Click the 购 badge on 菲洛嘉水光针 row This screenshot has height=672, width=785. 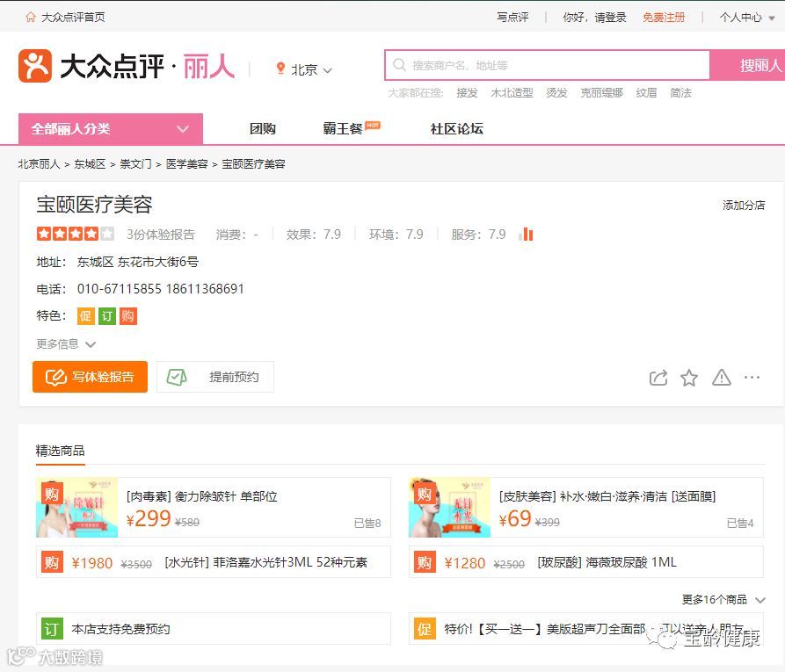pos(52,562)
